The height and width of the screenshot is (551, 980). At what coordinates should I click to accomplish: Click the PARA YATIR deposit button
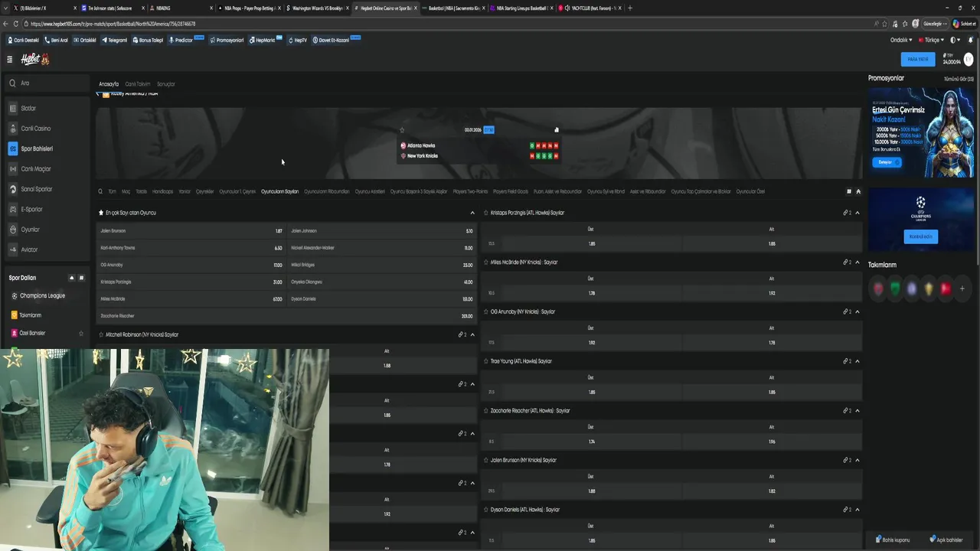tap(918, 59)
